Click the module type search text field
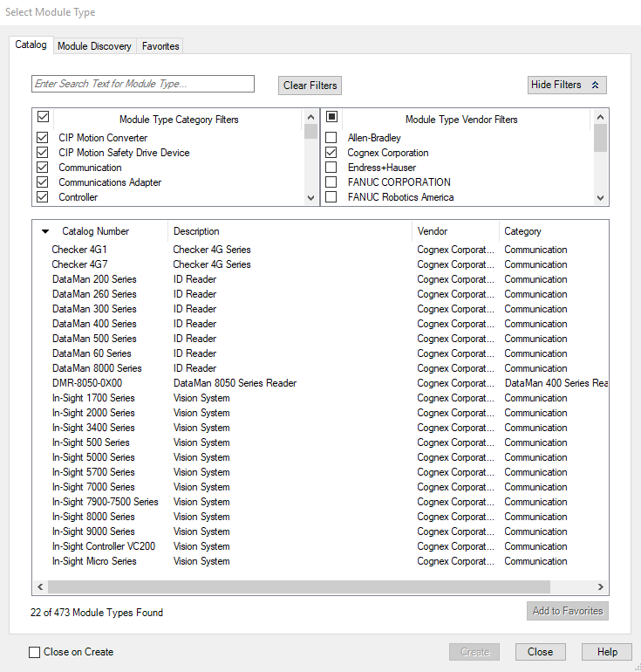The image size is (641, 672). click(x=143, y=84)
